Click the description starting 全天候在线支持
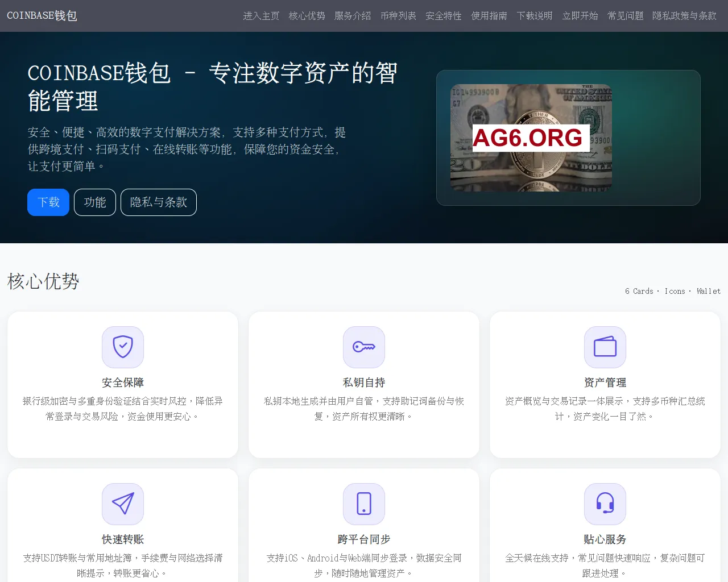This screenshot has width=728, height=582. (605, 566)
